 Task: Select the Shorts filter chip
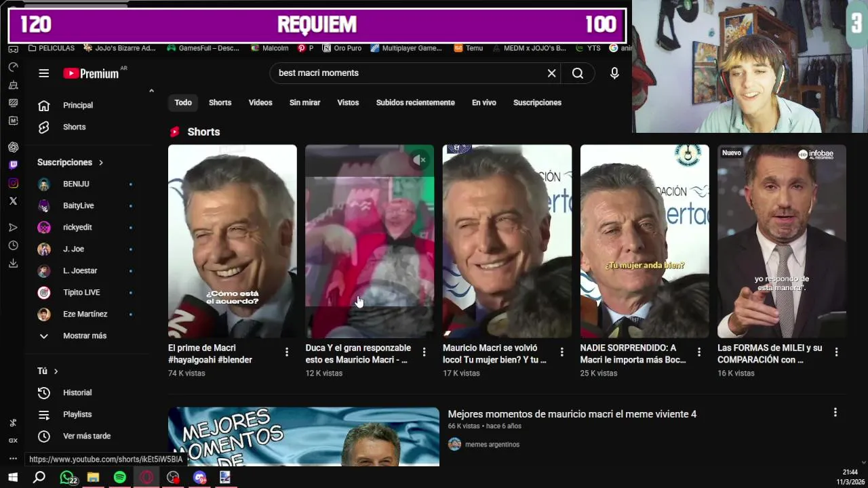tap(220, 102)
